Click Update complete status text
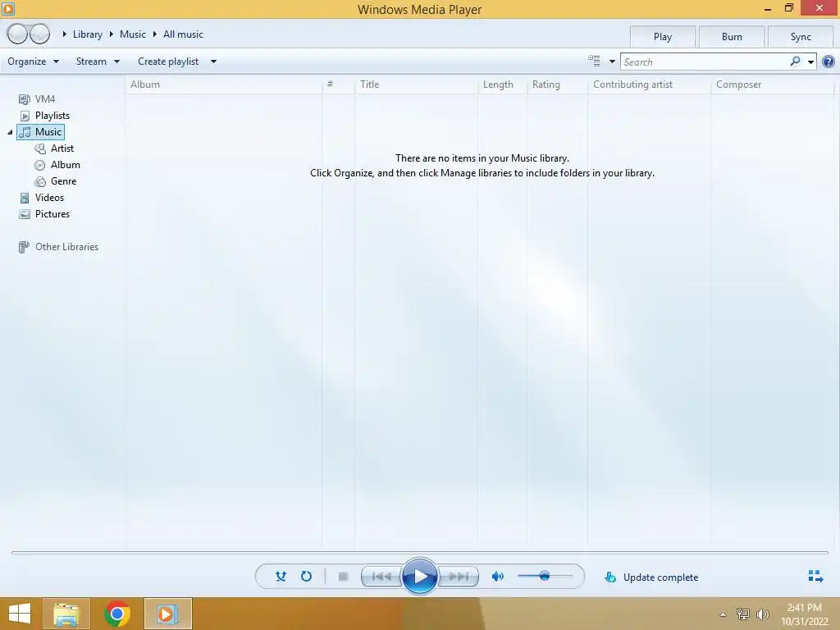This screenshot has width=840, height=630. (660, 577)
